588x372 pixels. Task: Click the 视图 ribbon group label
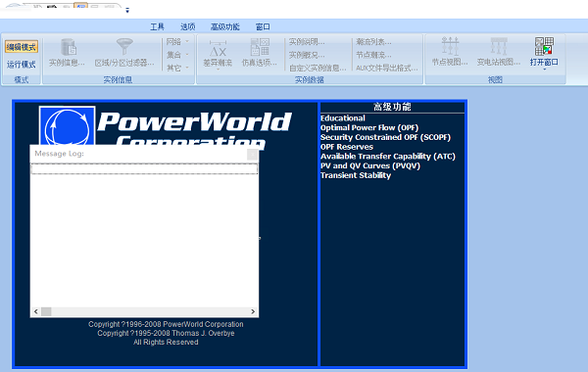coord(495,80)
